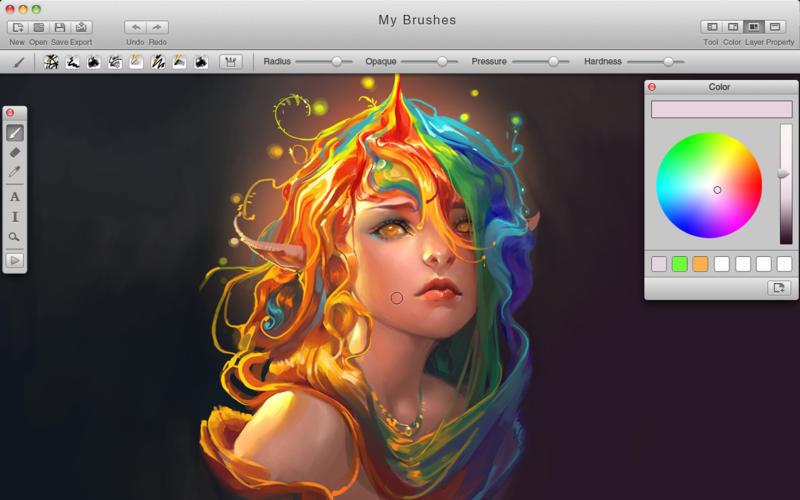This screenshot has width=800, height=500.
Task: Select the Brush tool in tool palette
Action: tap(15, 133)
